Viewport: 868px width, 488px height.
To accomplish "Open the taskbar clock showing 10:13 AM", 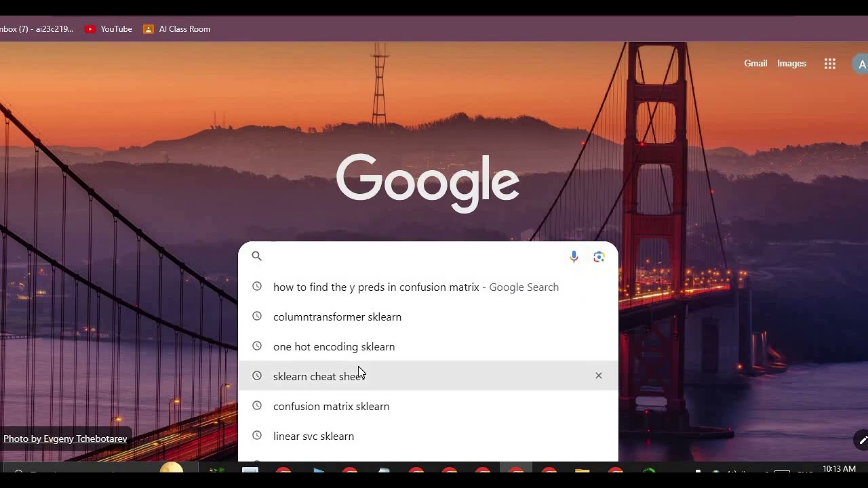I will [x=839, y=469].
